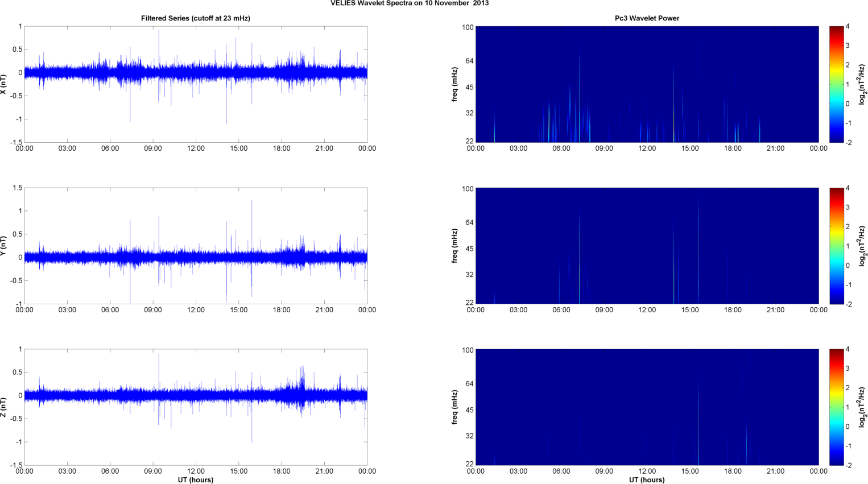Click inside the middle Pc3 wavelet spectrogram

point(647,246)
